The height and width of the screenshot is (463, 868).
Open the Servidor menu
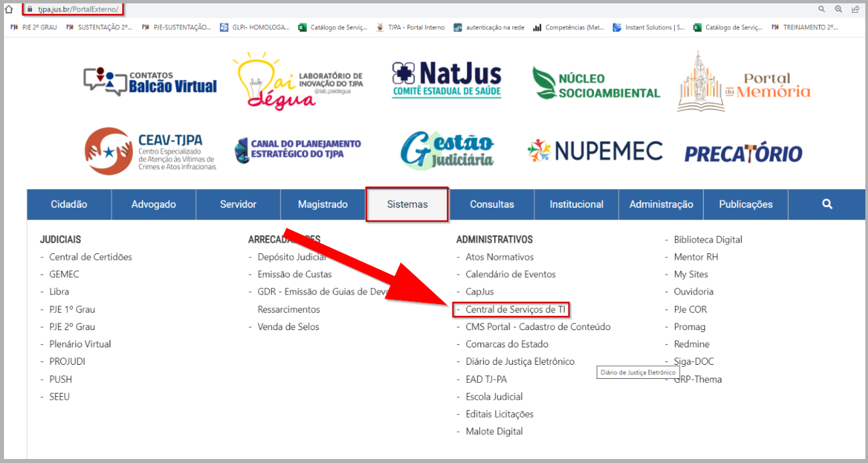(x=239, y=204)
